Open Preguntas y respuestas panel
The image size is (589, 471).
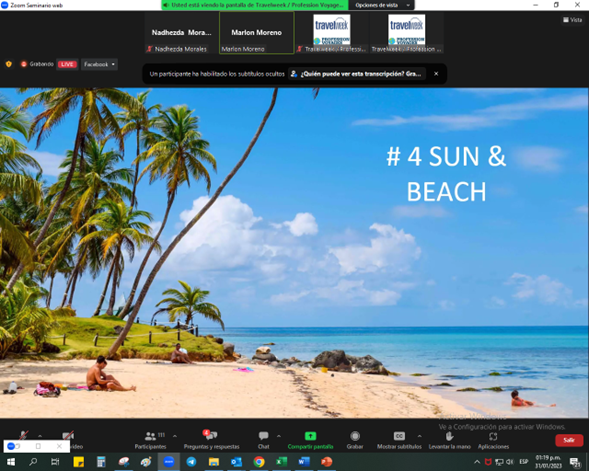(x=211, y=440)
